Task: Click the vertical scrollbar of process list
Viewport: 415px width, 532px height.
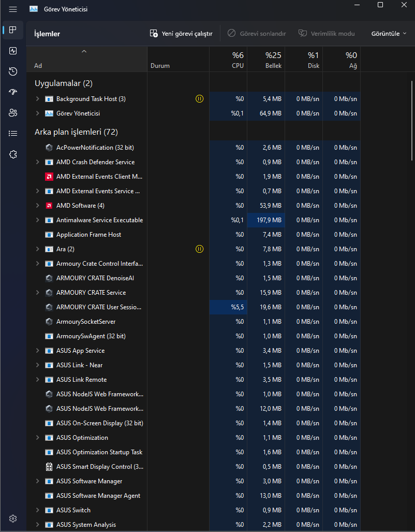Action: (x=412, y=136)
